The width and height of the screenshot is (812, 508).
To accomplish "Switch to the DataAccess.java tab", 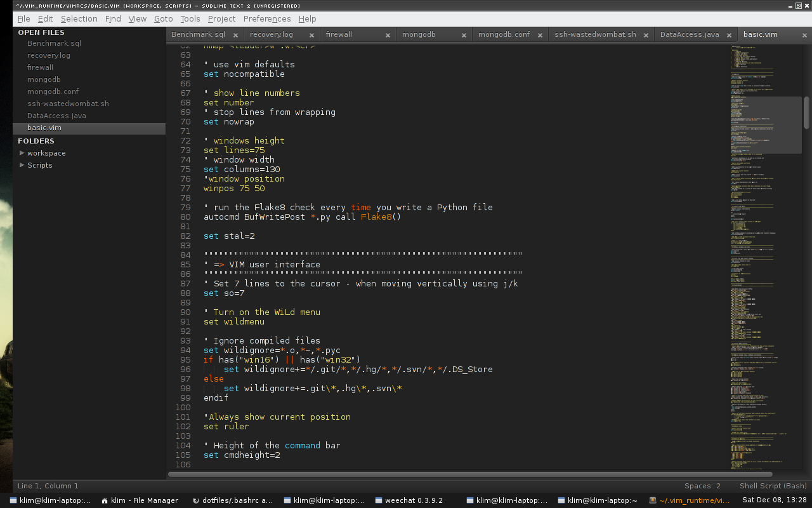I will [x=690, y=34].
